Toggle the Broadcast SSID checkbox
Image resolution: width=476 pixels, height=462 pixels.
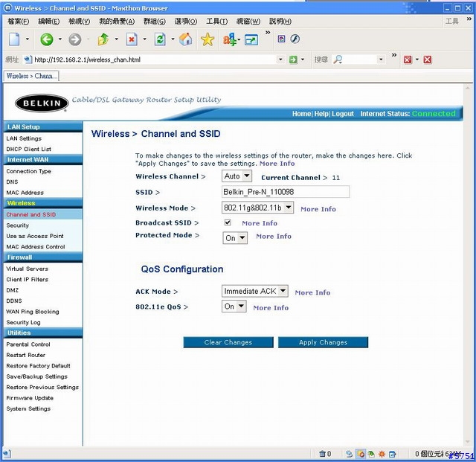[228, 222]
